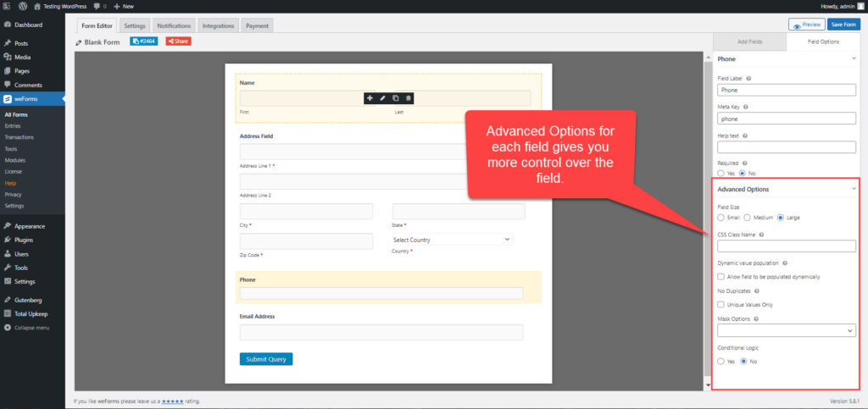Copy the #2464 form shortcode
Image resolution: width=868 pixels, height=409 pixels.
[144, 41]
